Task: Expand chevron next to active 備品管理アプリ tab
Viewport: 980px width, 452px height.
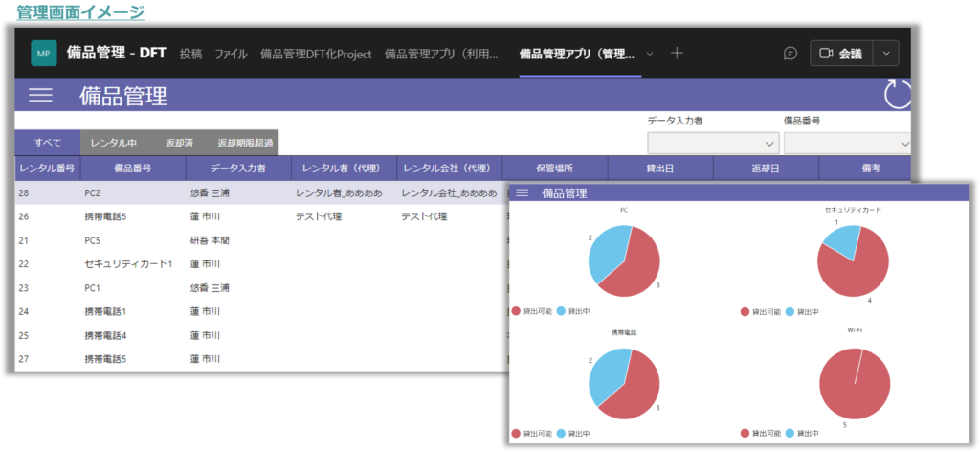Action: click(651, 54)
